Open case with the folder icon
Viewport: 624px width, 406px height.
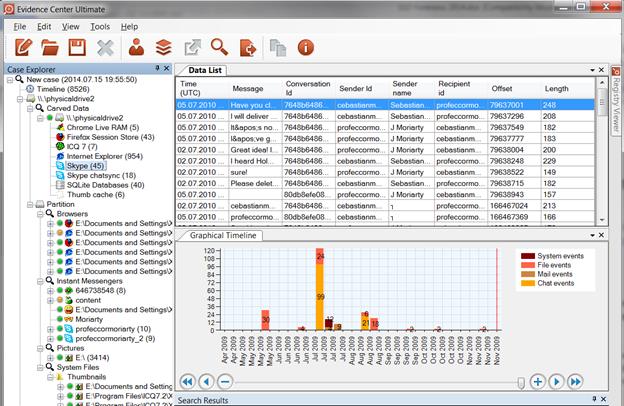[50, 48]
